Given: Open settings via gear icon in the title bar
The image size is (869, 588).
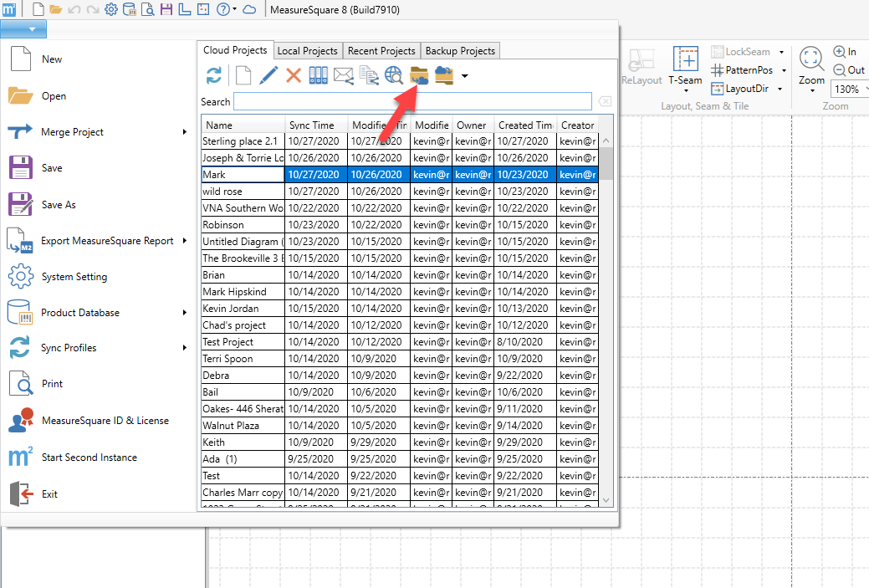Looking at the screenshot, I should click(111, 9).
